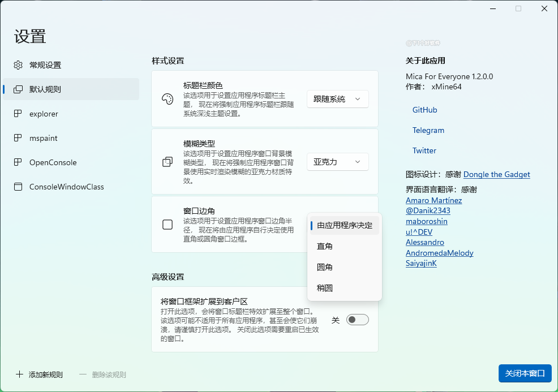Click the OpenConsole rule icon
This screenshot has width=558, height=392.
(x=18, y=162)
